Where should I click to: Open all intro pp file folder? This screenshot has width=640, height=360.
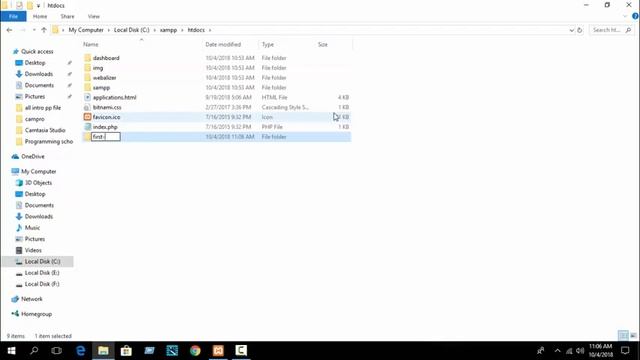[x=42, y=108]
